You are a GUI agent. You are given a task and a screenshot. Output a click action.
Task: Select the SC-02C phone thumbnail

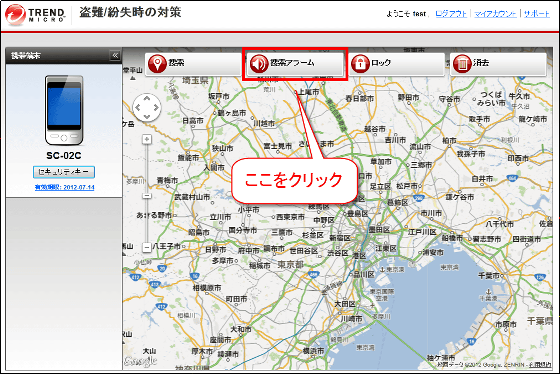[x=64, y=110]
